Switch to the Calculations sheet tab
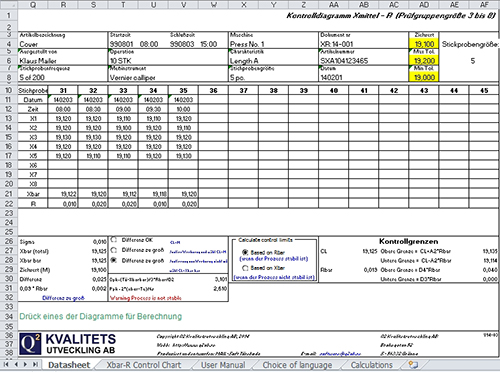 click(372, 365)
